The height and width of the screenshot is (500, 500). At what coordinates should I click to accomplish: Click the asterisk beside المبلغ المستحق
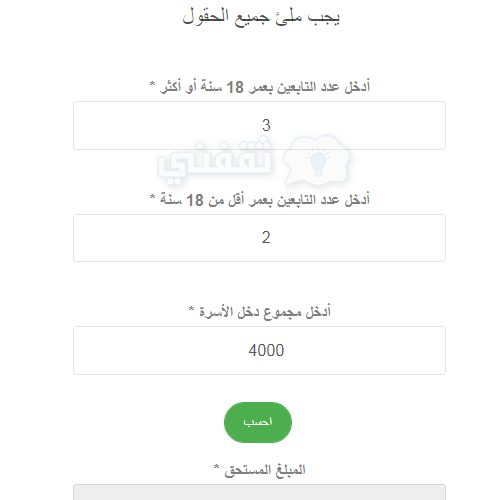tap(216, 467)
